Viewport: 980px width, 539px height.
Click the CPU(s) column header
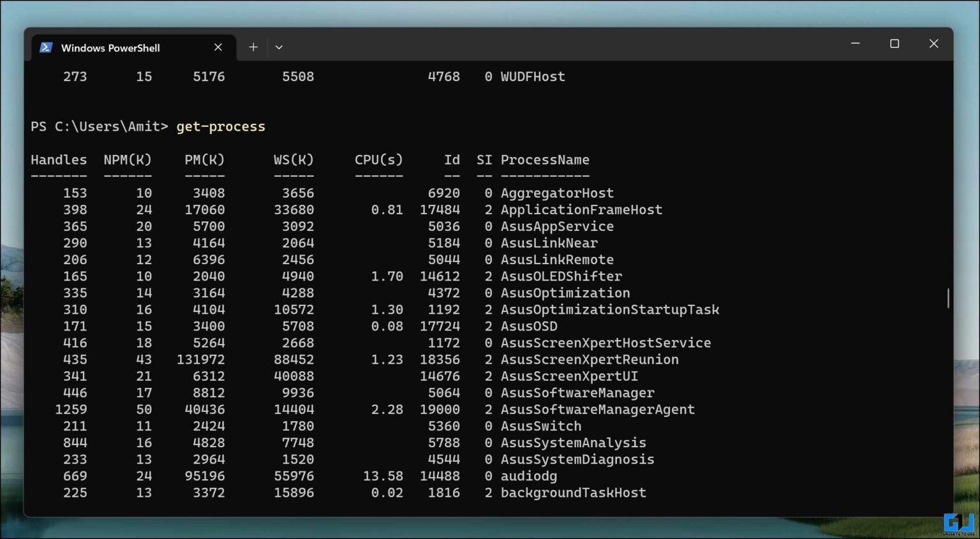[x=378, y=159]
